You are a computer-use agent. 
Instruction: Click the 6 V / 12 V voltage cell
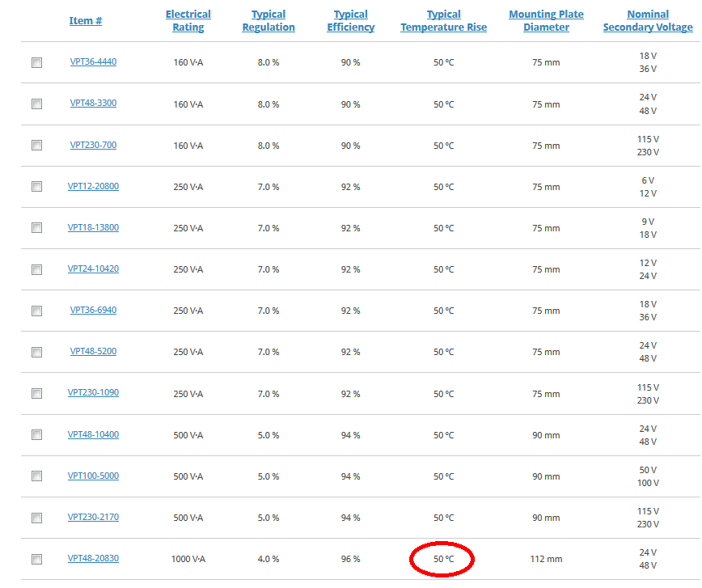pos(648,187)
